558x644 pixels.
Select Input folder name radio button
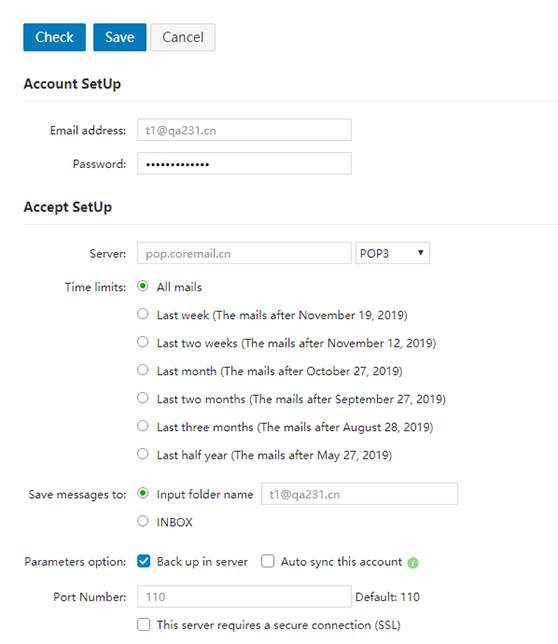tap(143, 493)
